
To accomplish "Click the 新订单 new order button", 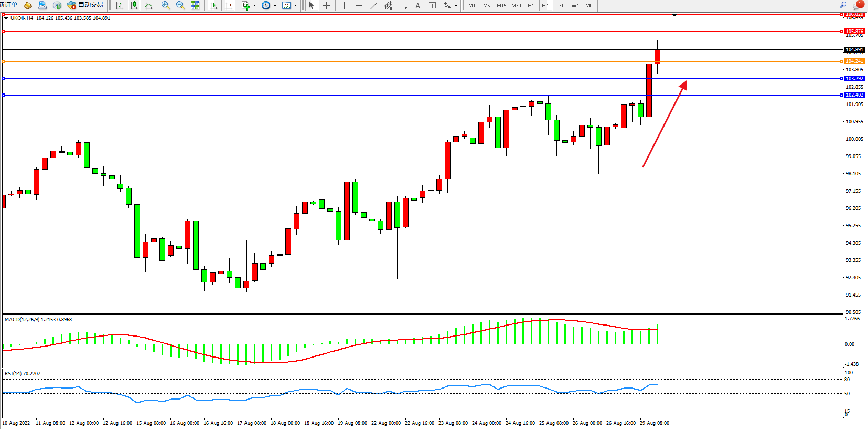I will [x=9, y=5].
